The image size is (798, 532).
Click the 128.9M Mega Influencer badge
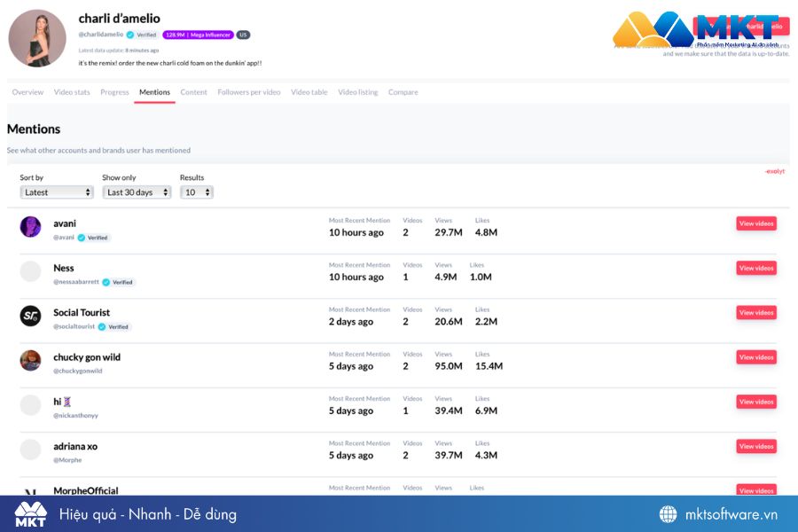coord(198,35)
